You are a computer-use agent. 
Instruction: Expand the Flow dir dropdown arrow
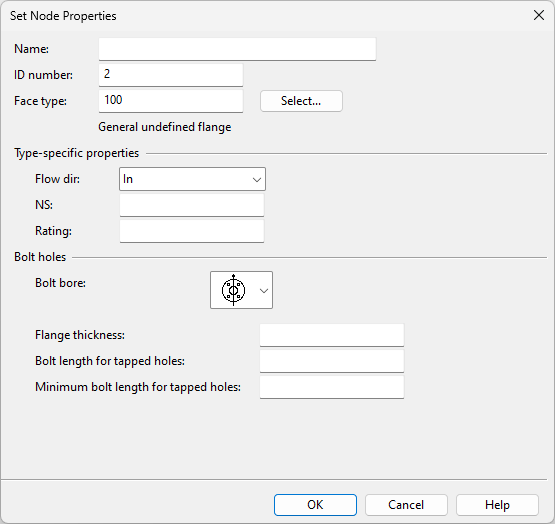pos(257,180)
